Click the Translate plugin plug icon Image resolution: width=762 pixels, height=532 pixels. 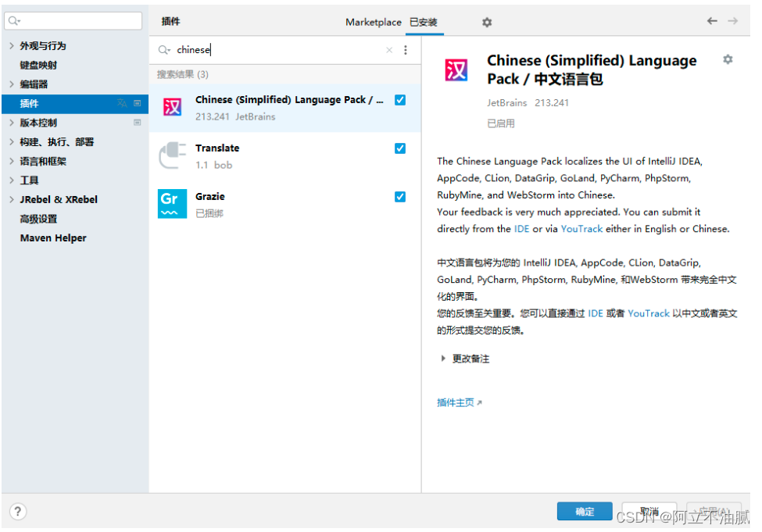[172, 155]
